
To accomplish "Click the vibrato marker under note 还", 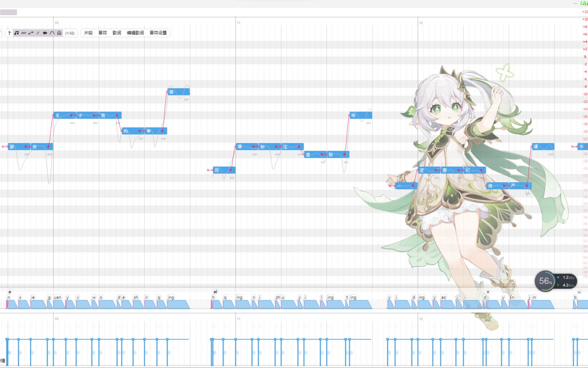I will [x=232, y=178].
